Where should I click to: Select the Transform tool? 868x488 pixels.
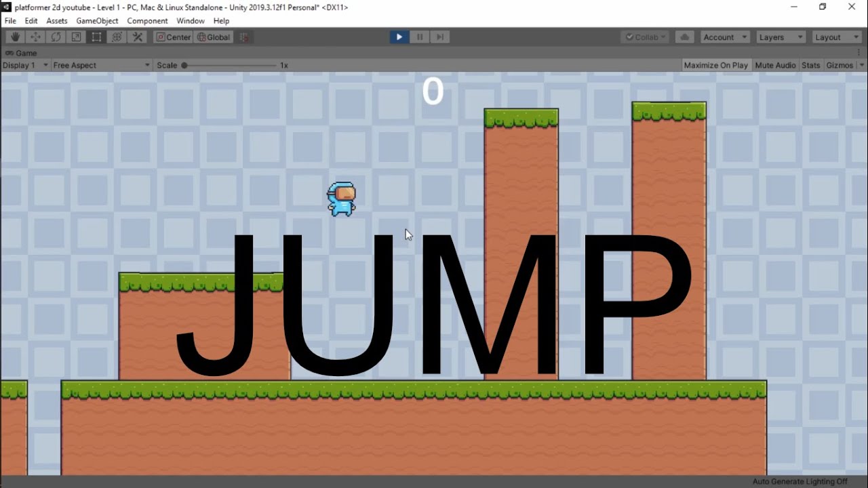[117, 37]
